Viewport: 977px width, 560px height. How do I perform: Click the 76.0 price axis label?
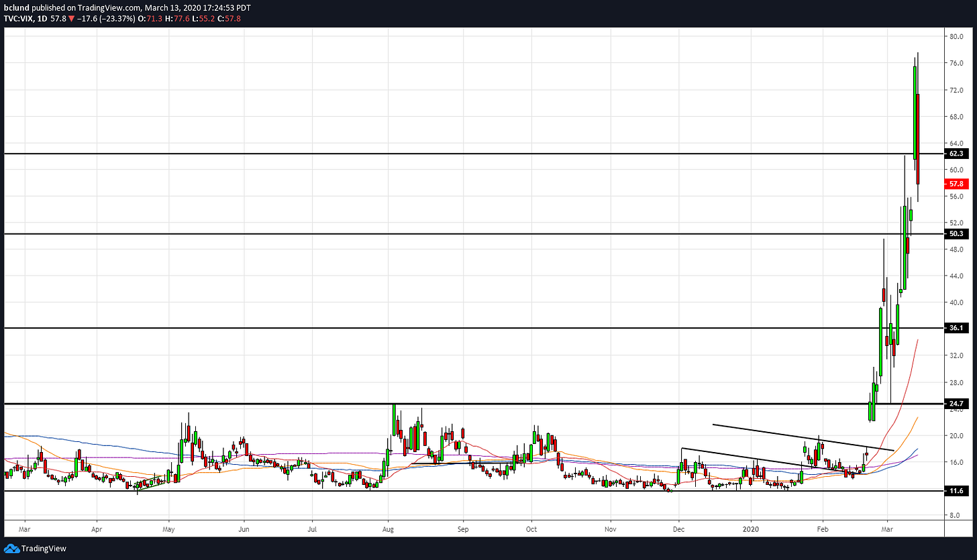[957, 64]
